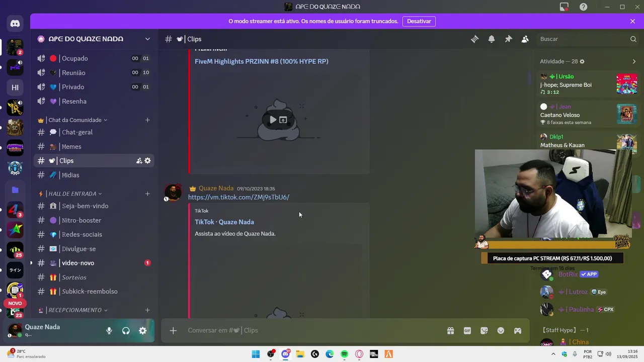Open Threads icon in channel header
The image size is (644, 362).
(474, 39)
